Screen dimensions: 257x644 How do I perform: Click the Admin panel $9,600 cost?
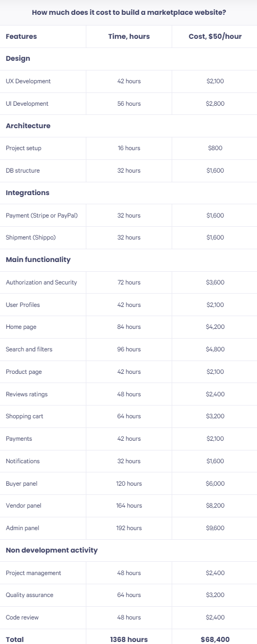tap(215, 528)
